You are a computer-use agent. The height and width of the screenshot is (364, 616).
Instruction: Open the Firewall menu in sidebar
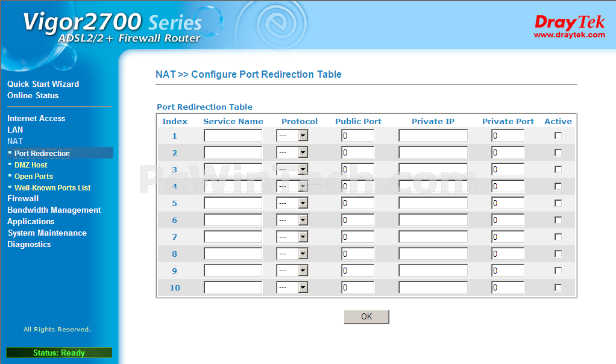(23, 198)
